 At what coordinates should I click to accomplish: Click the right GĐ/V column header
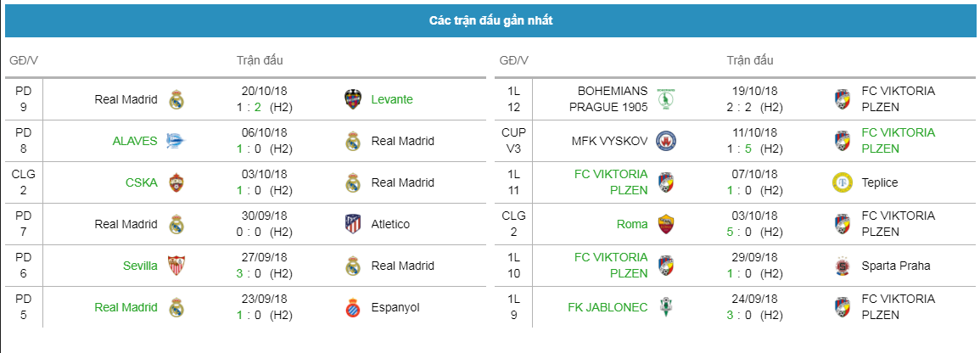coord(513,60)
